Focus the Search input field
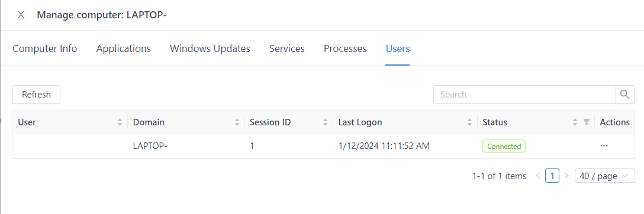644x214 pixels. point(524,95)
